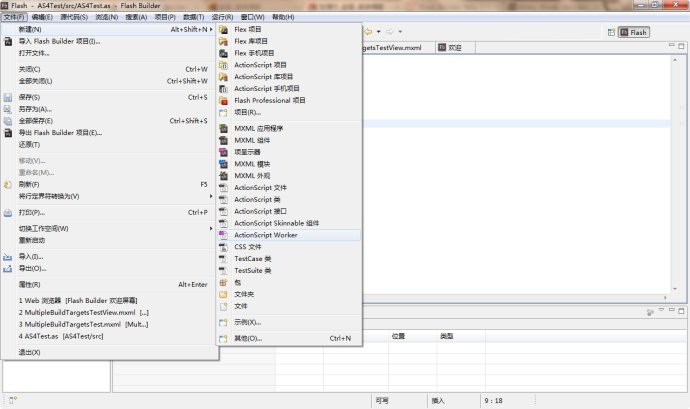690x409 pixels.
Task: Click the ActionScript 库项目 icon
Action: pos(224,77)
